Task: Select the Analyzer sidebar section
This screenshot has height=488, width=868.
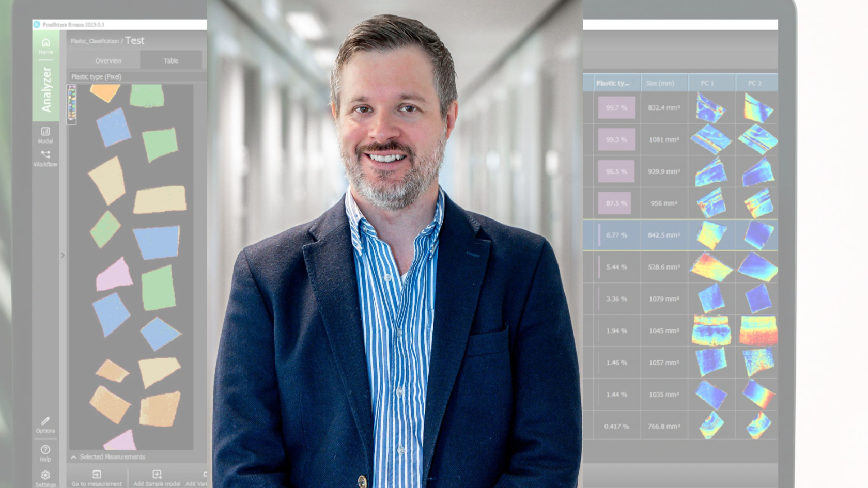Action: pyautogui.click(x=47, y=90)
